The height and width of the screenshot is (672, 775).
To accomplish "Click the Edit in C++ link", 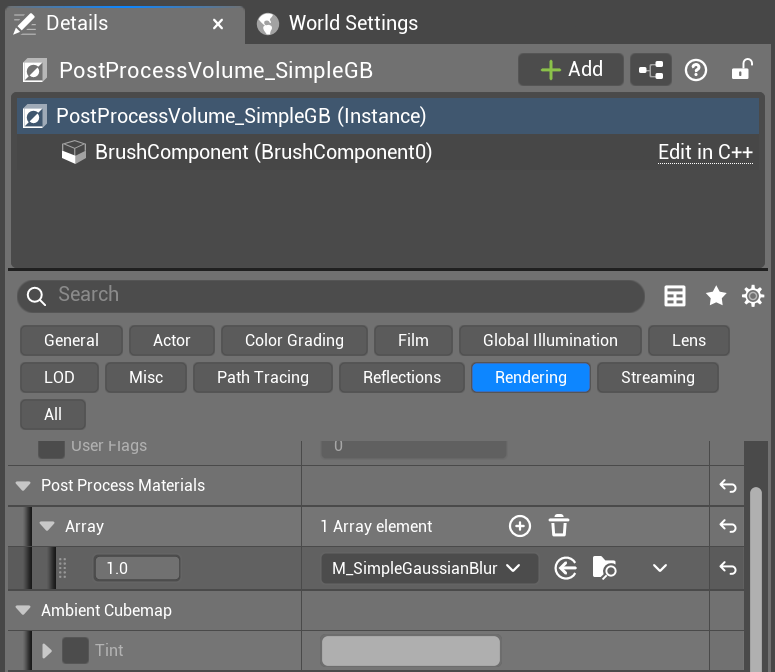I will pyautogui.click(x=705, y=152).
